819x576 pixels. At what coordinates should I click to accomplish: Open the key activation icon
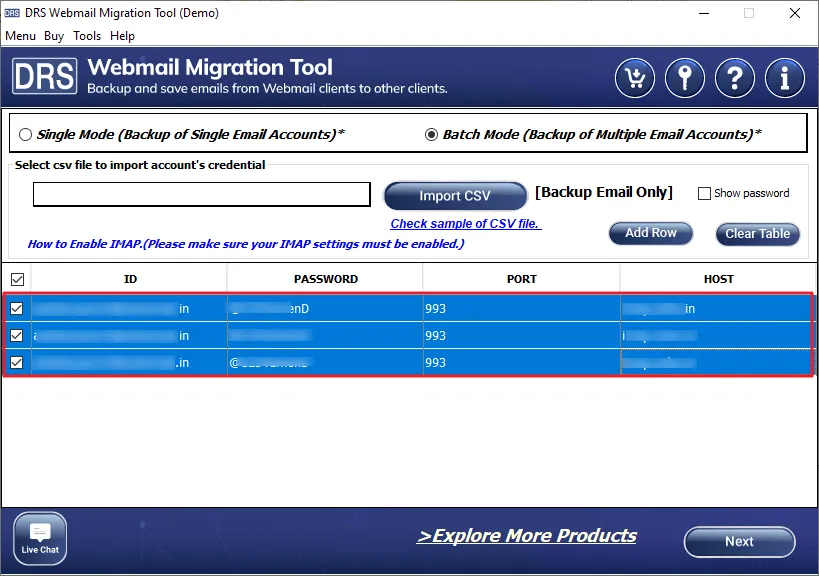pyautogui.click(x=685, y=78)
